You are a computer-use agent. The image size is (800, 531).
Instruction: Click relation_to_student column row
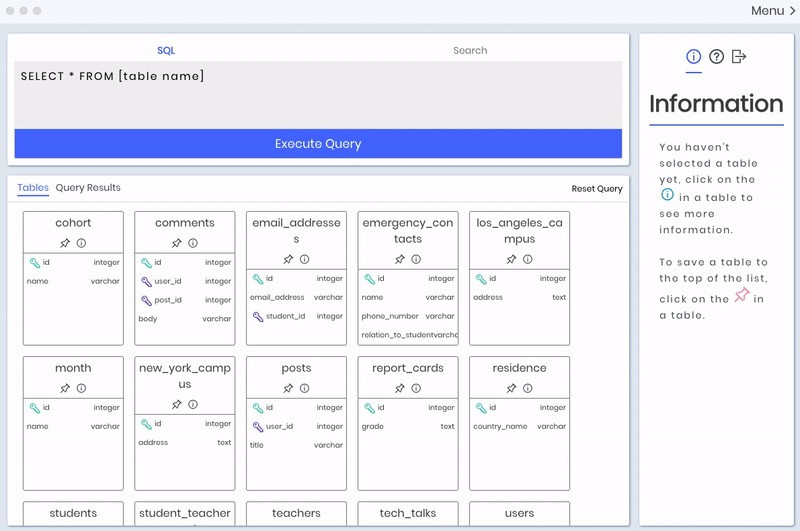408,335
